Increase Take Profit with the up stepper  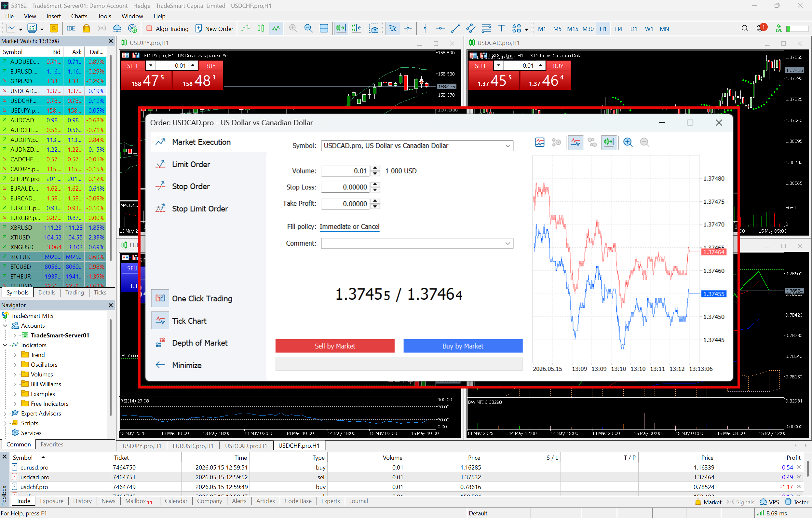(375, 201)
